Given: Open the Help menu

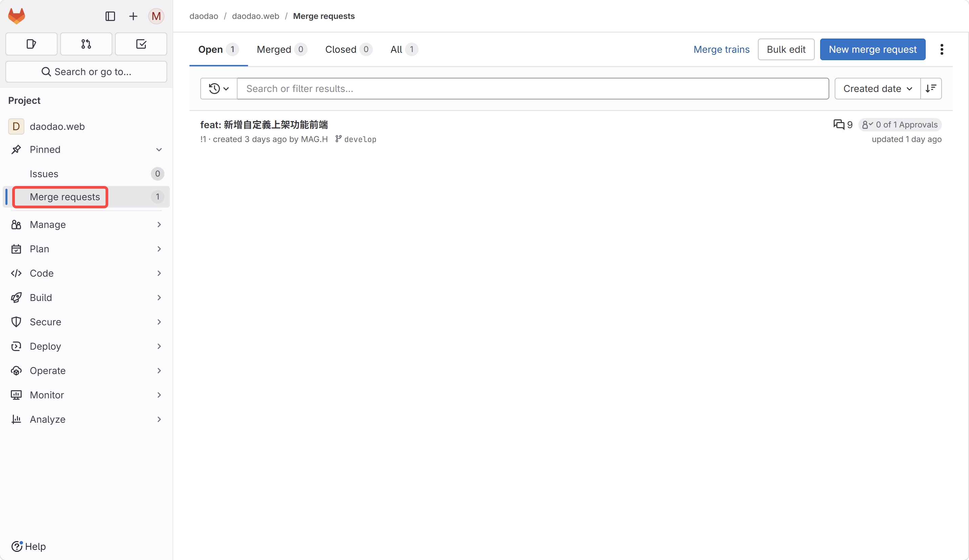Looking at the screenshot, I should (28, 546).
